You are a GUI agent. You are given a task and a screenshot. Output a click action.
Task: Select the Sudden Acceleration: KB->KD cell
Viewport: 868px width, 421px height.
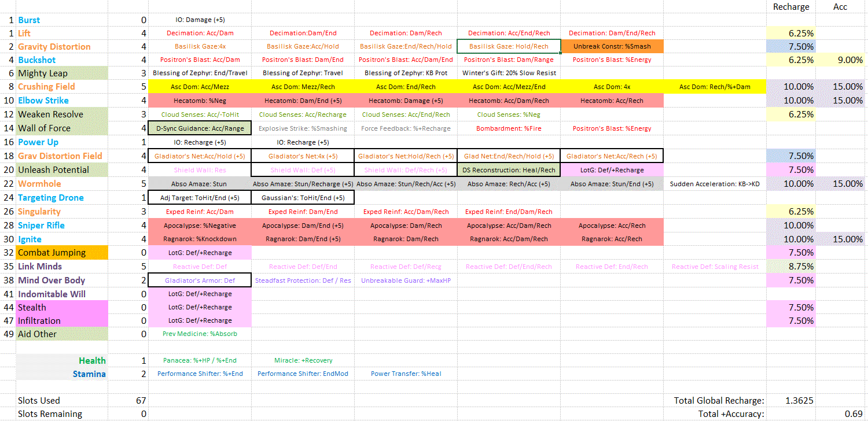point(715,184)
